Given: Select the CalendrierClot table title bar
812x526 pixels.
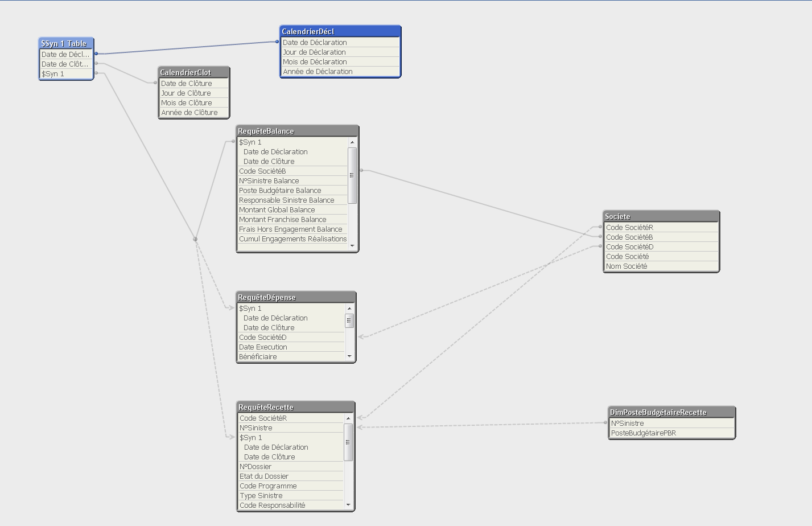Looking at the screenshot, I should [x=194, y=72].
